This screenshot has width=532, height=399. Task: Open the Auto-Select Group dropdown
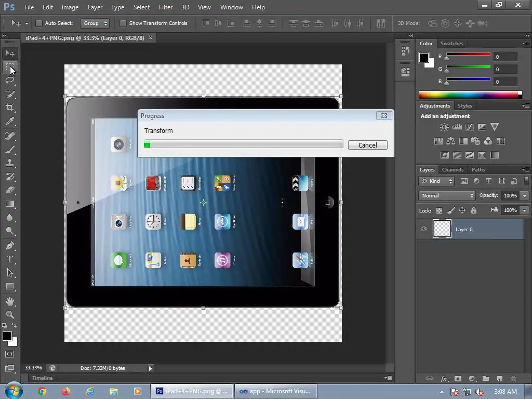click(95, 23)
